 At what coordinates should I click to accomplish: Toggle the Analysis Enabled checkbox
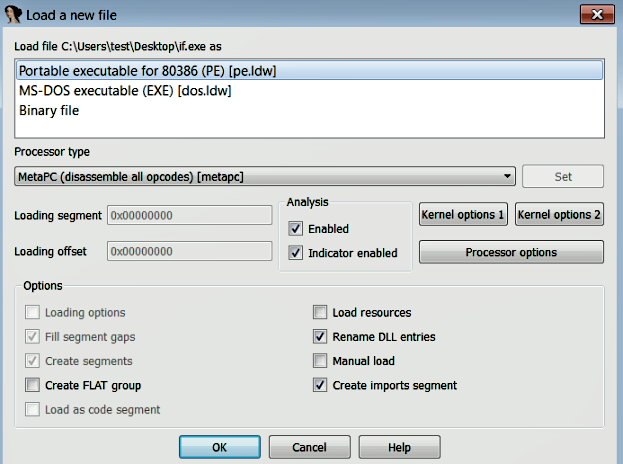click(x=296, y=229)
